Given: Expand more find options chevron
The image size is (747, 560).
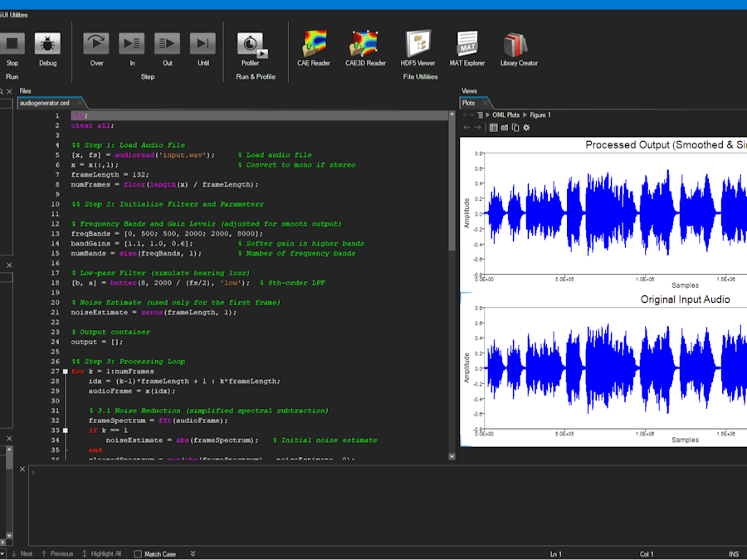Looking at the screenshot, I should pos(193,553).
